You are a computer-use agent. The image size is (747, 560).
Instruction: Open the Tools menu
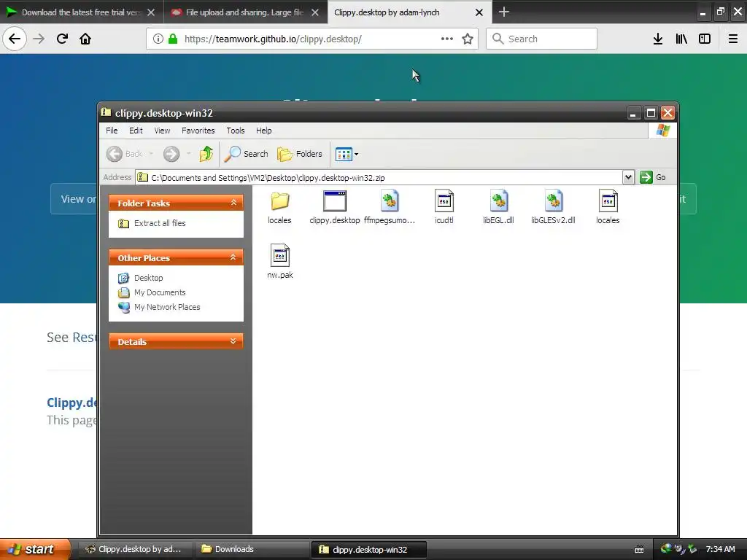click(236, 131)
